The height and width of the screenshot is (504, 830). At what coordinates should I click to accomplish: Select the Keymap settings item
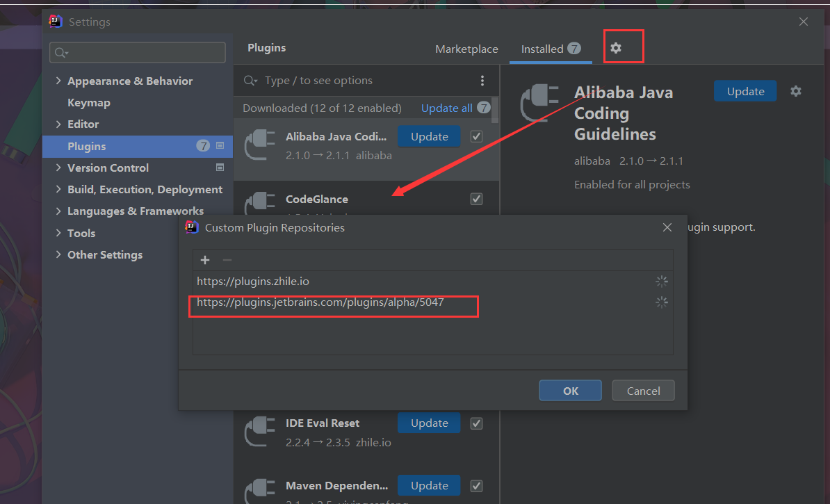tap(89, 103)
